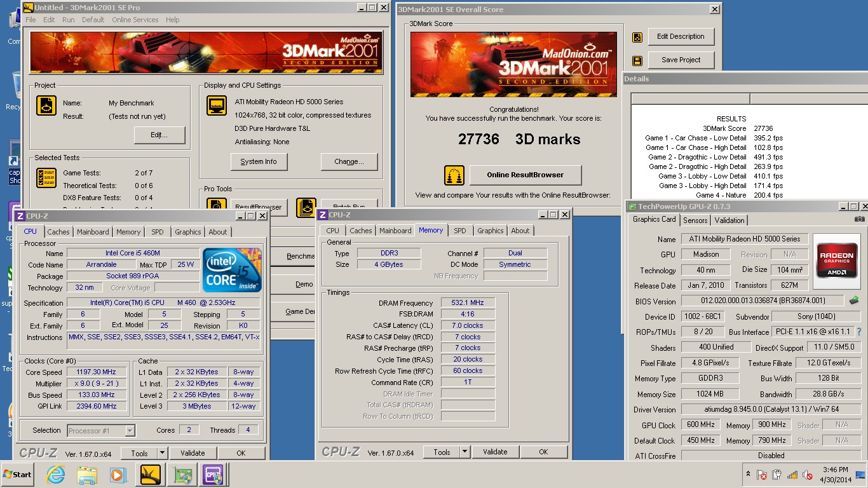Click the Display and CPU Settings monitor icon

point(217,105)
